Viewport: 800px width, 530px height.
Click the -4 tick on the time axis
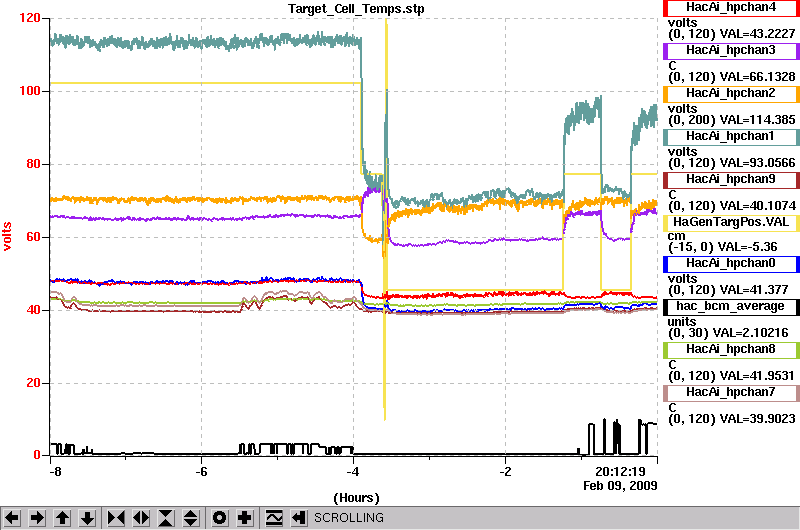tap(353, 472)
